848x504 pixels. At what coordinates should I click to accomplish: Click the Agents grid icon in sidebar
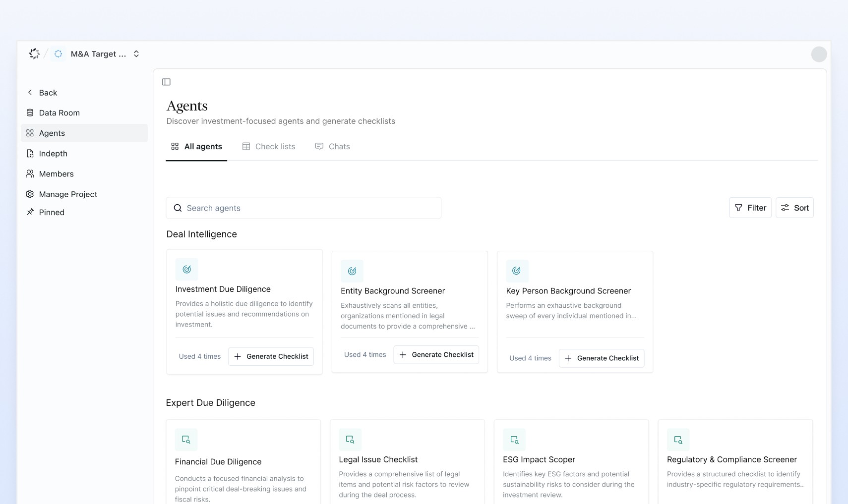tap(30, 133)
